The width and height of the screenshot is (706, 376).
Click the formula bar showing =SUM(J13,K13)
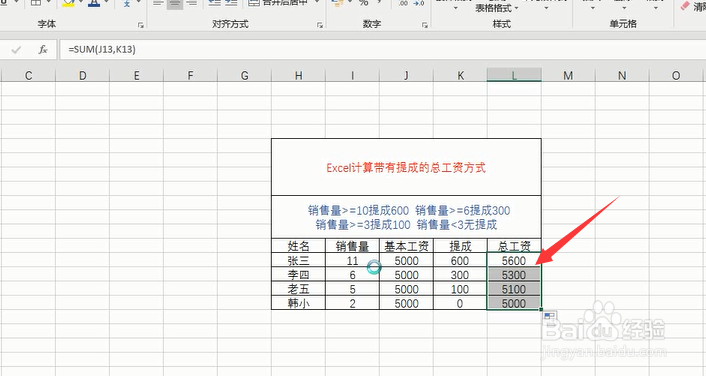click(x=383, y=50)
